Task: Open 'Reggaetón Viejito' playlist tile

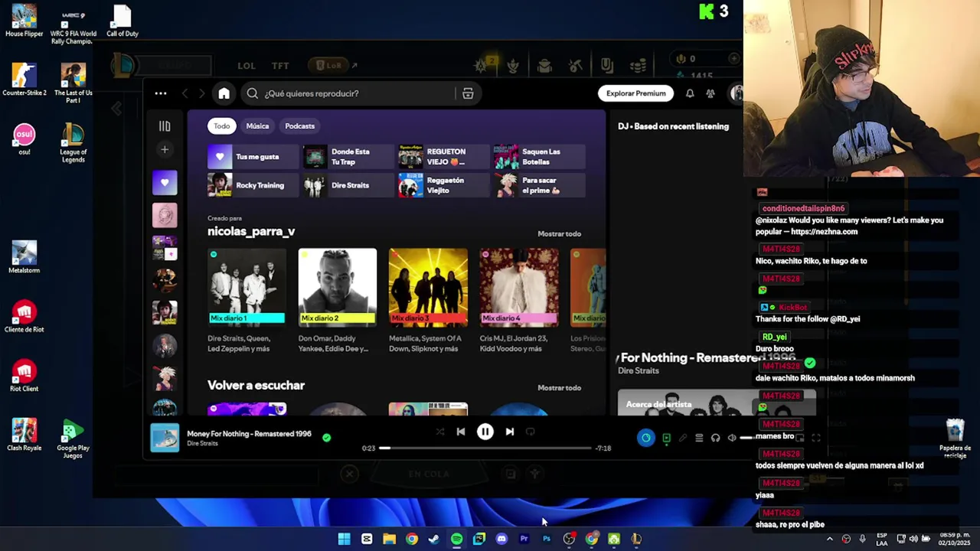Action: coord(443,185)
